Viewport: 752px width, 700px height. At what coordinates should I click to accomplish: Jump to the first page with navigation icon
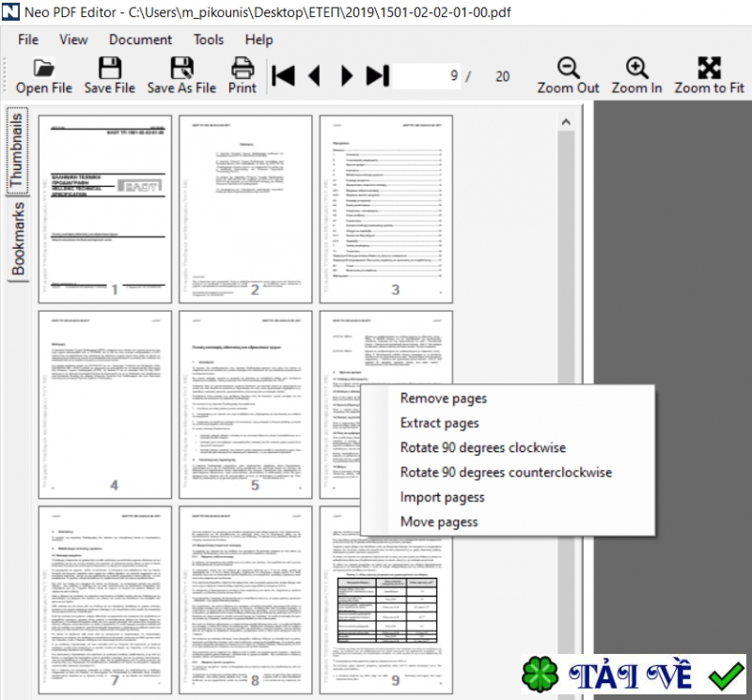click(283, 76)
